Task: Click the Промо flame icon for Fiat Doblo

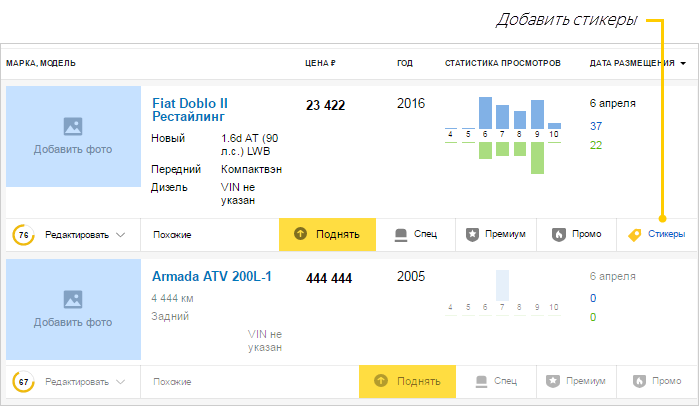Action: point(558,234)
